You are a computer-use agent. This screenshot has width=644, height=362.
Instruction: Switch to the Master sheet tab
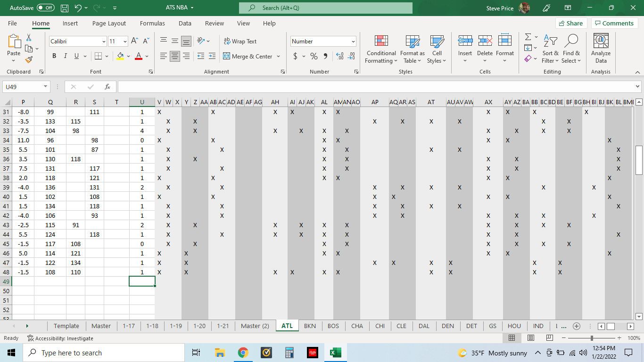[101, 326]
